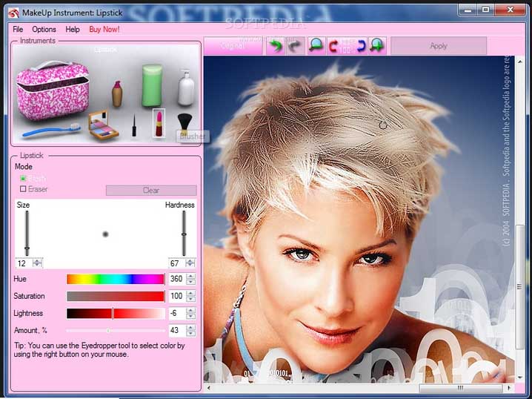Image resolution: width=532 pixels, height=399 pixels.
Task: Click the brush Size value spinner
Action: click(x=38, y=263)
